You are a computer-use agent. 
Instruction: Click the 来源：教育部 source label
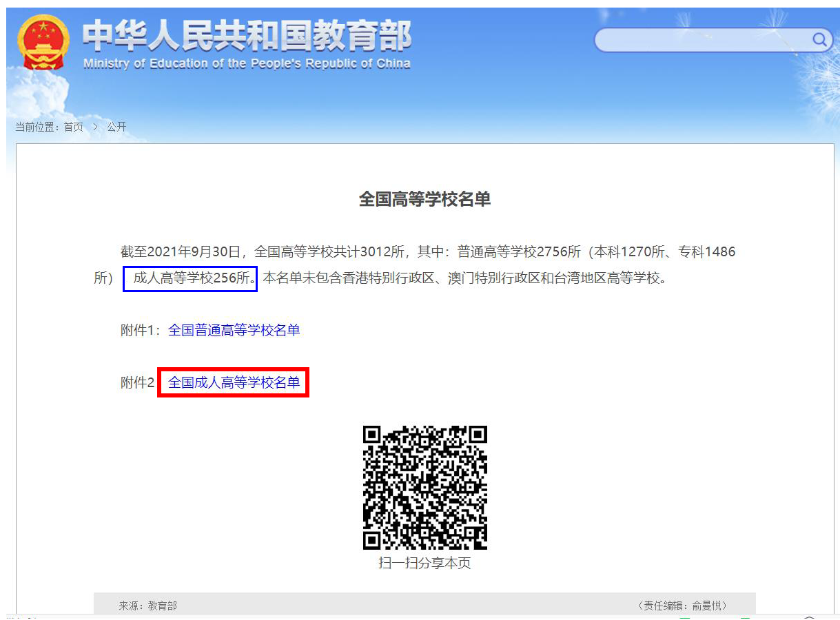[x=148, y=605]
